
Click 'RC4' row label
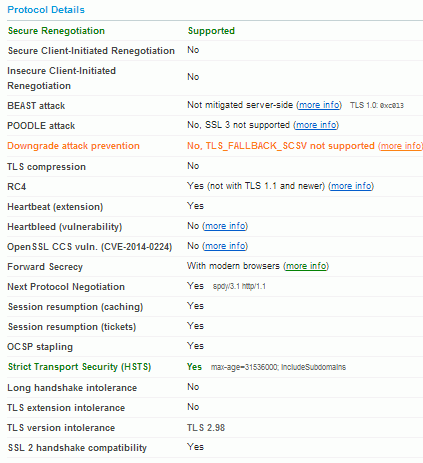coord(17,187)
